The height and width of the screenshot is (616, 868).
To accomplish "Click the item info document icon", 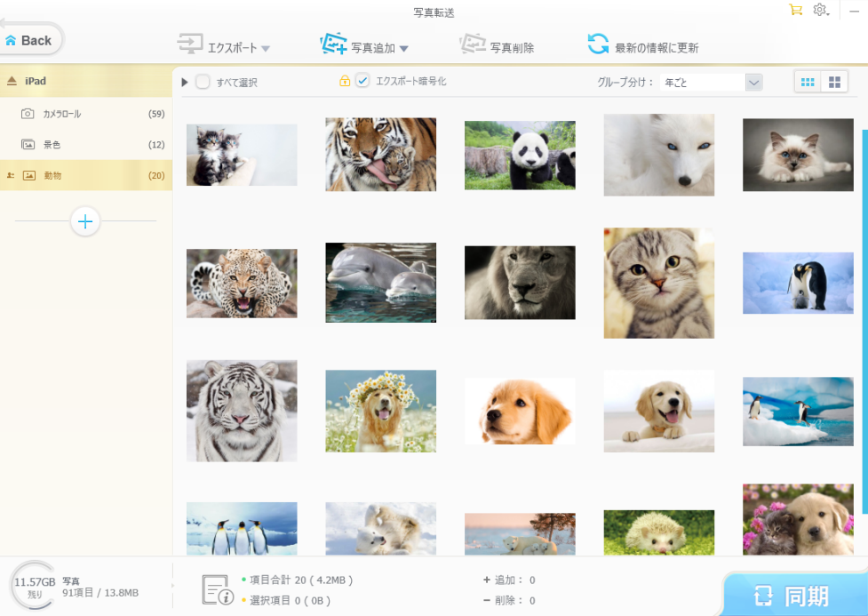I will [217, 590].
